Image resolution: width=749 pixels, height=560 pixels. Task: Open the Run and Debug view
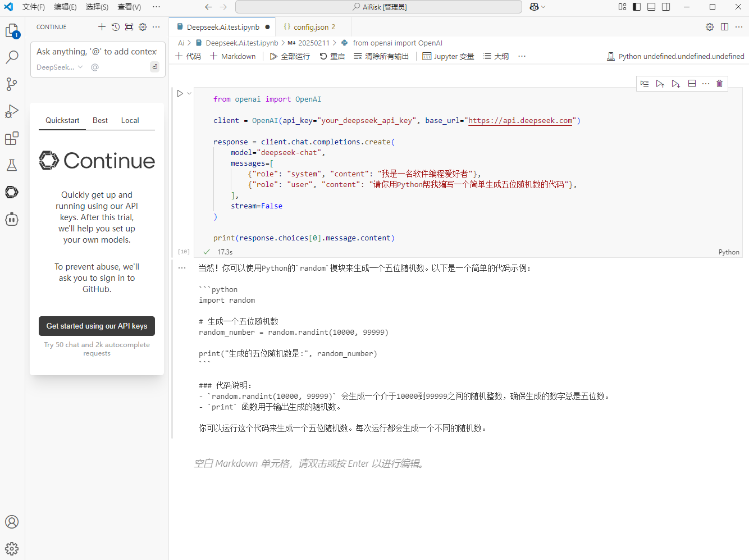coord(12,111)
